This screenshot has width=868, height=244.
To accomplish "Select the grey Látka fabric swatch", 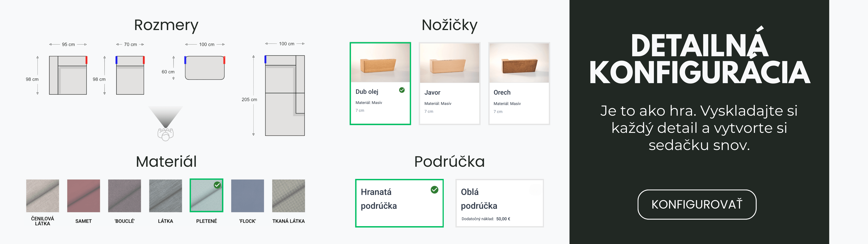I will coord(165,196).
